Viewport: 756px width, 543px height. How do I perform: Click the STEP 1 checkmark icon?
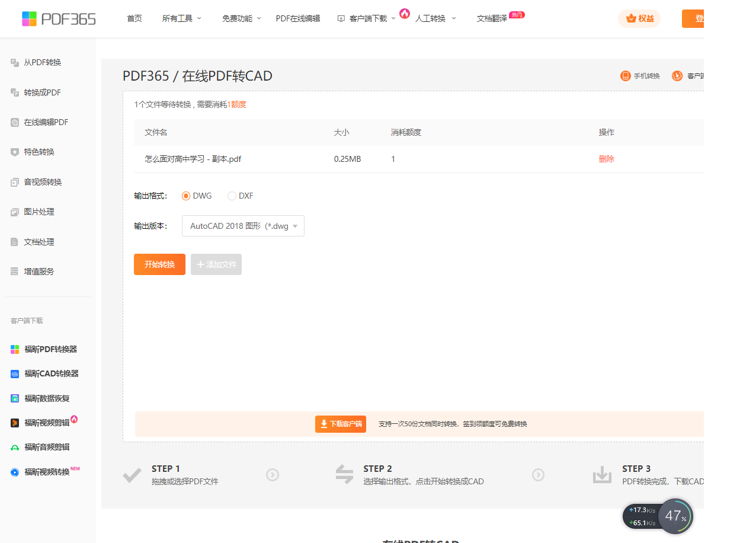(132, 475)
